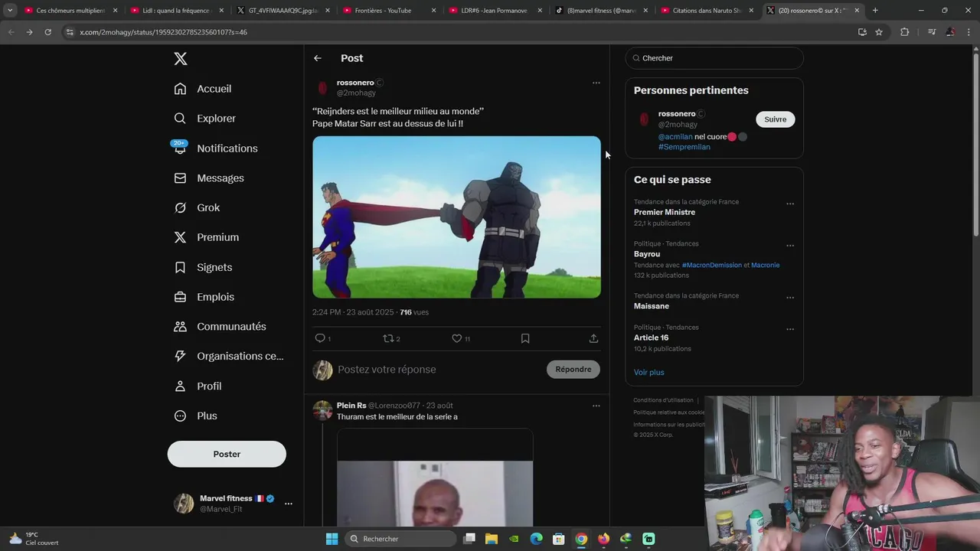Open Maissane trend
Image resolution: width=980 pixels, height=551 pixels.
[652, 306]
